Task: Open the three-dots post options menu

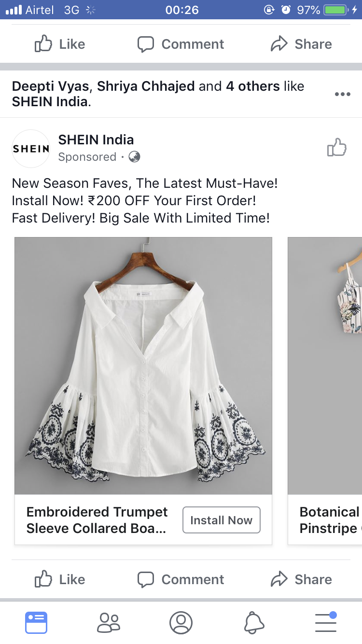Action: (x=342, y=94)
